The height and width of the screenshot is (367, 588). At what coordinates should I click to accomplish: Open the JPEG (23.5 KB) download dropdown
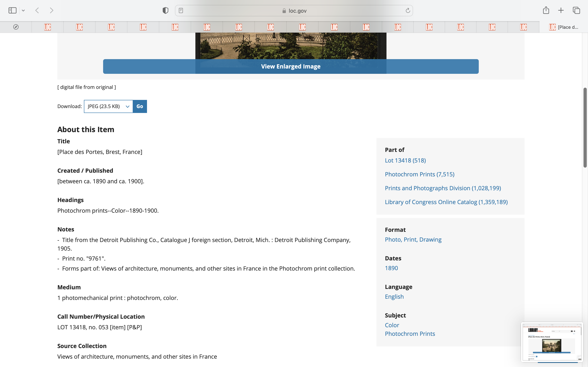108,106
